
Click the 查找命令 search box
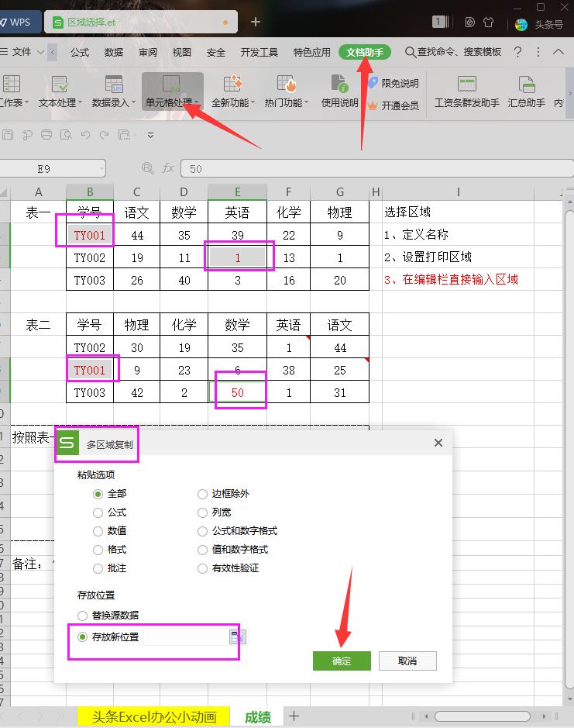click(453, 52)
